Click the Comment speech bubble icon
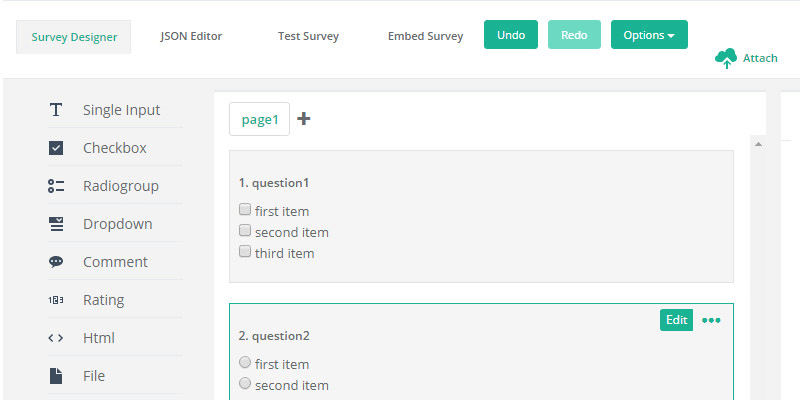This screenshot has height=400, width=800. [x=56, y=262]
